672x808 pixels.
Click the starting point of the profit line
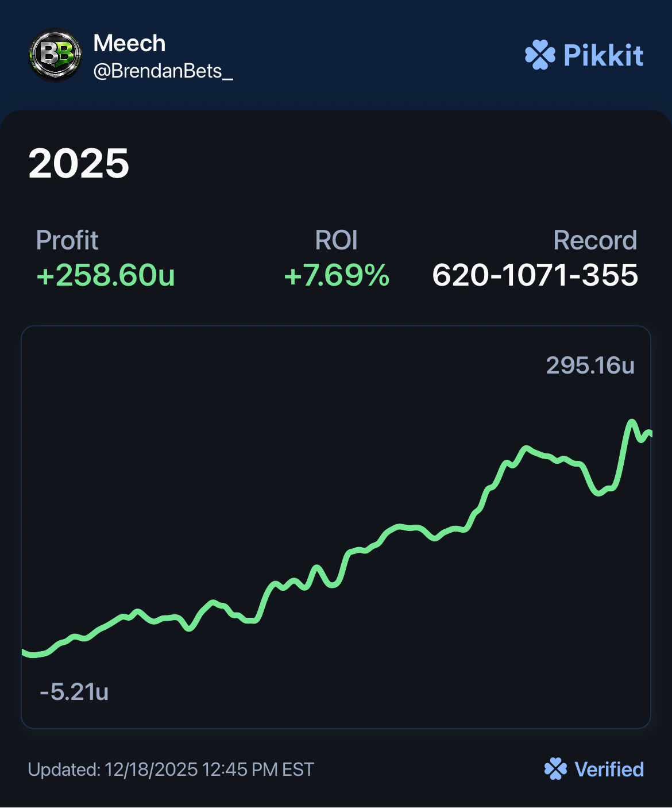click(24, 652)
